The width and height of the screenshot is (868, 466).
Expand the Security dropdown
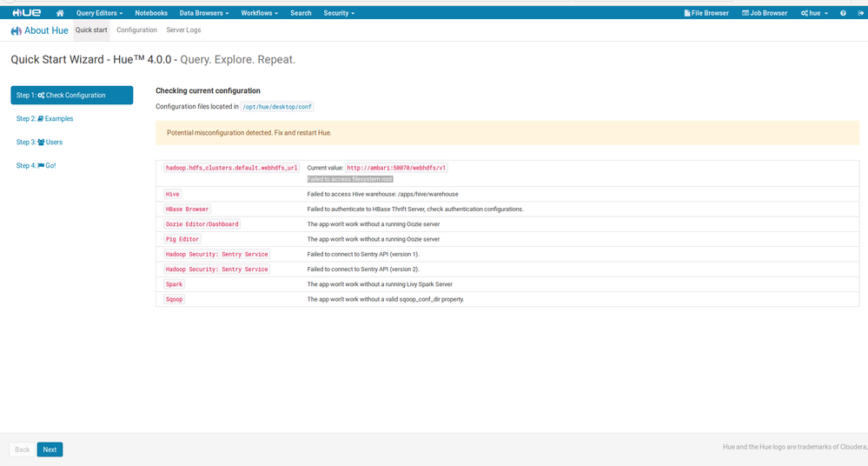click(x=339, y=13)
